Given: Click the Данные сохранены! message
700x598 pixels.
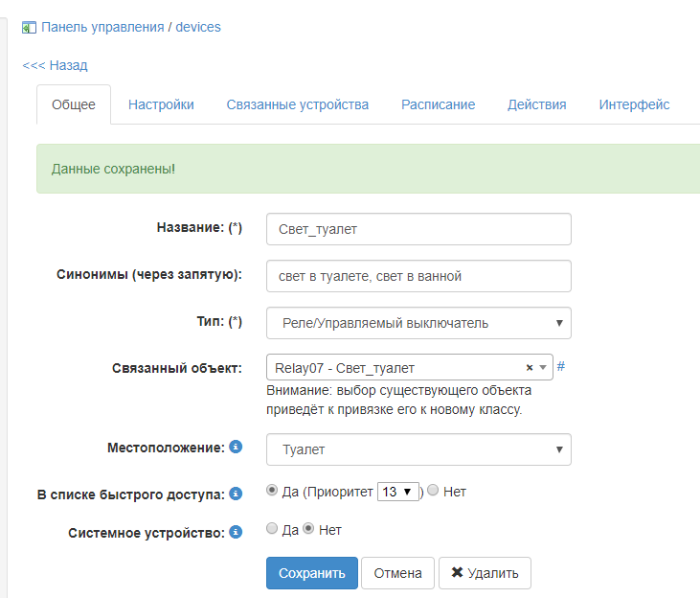Looking at the screenshot, I should 113,169.
